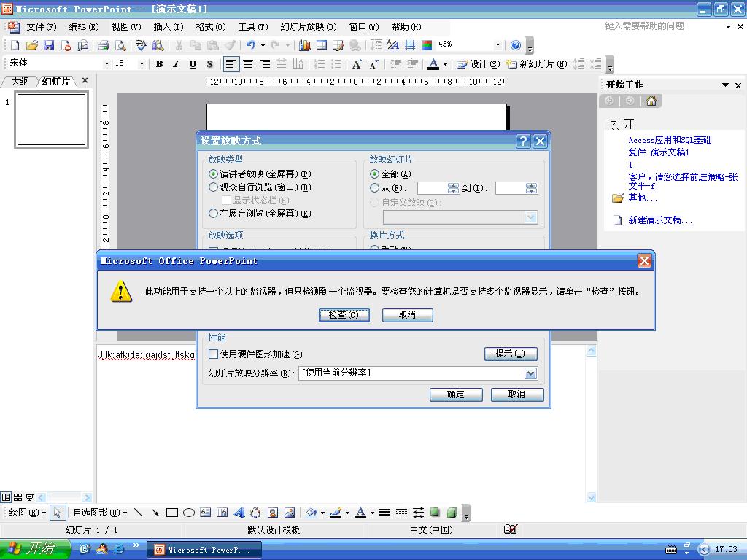Select the Oval drawing tool
The width and height of the screenshot is (747, 560).
pos(189,513)
